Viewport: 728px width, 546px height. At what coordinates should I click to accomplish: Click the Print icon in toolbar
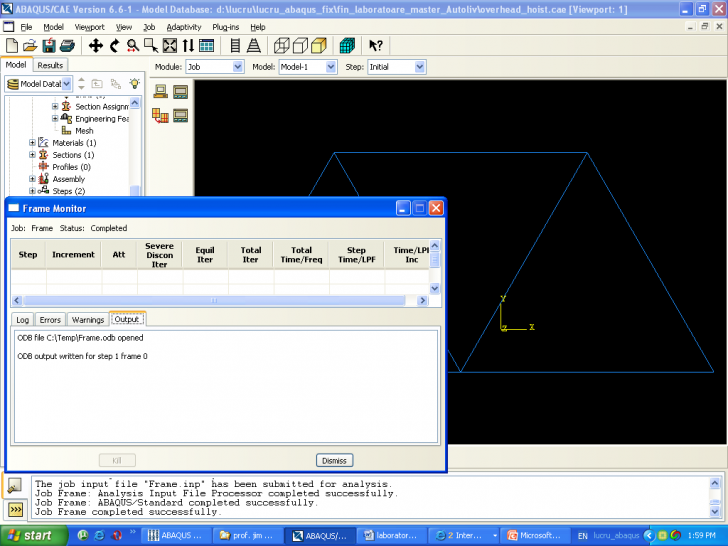(x=66, y=46)
